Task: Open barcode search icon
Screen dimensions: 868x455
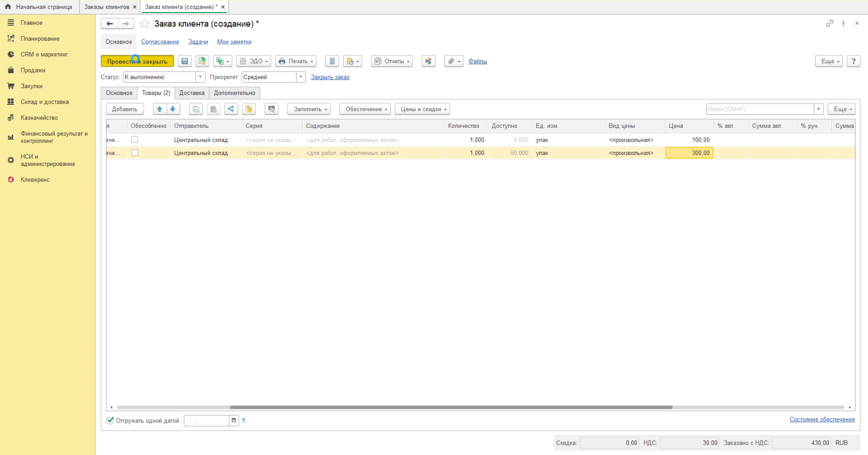Action: point(272,109)
